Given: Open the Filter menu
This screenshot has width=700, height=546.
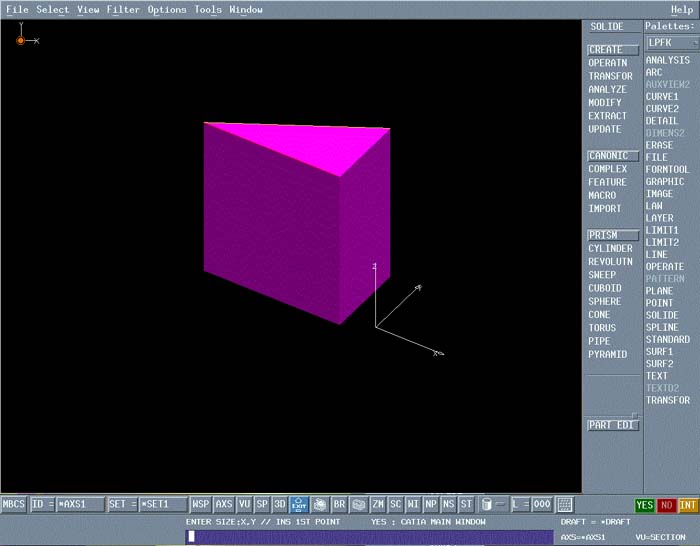Looking at the screenshot, I should [123, 10].
